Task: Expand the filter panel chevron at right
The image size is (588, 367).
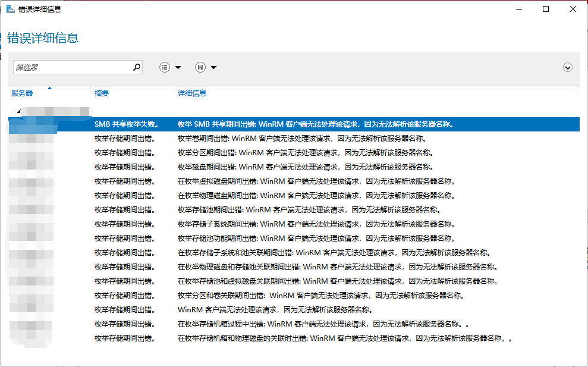Action: pyautogui.click(x=567, y=68)
